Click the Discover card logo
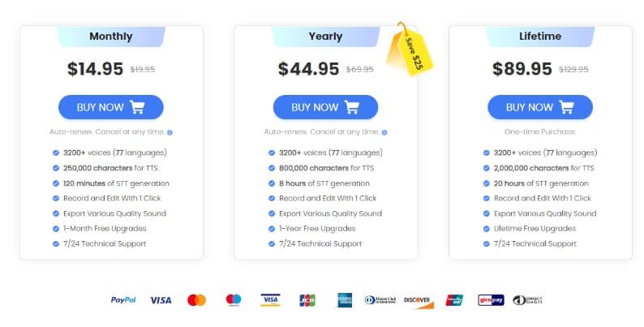The height and width of the screenshot is (327, 644). [419, 300]
